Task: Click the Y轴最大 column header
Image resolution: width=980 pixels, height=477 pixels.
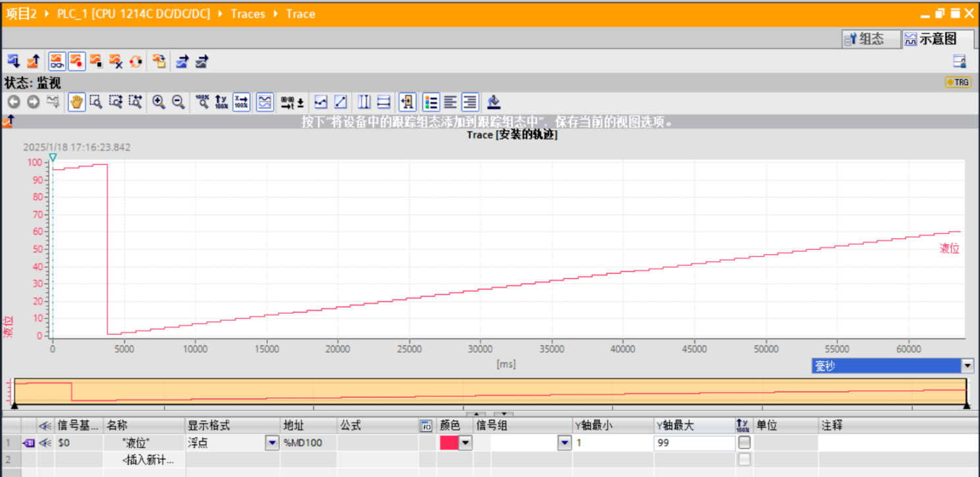Action: (695, 426)
